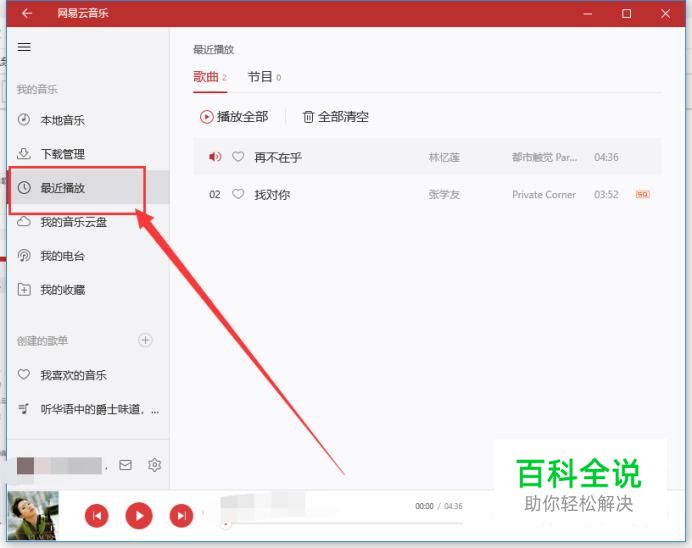
Task: Open 我的收藏 in the sidebar
Action: (88, 290)
